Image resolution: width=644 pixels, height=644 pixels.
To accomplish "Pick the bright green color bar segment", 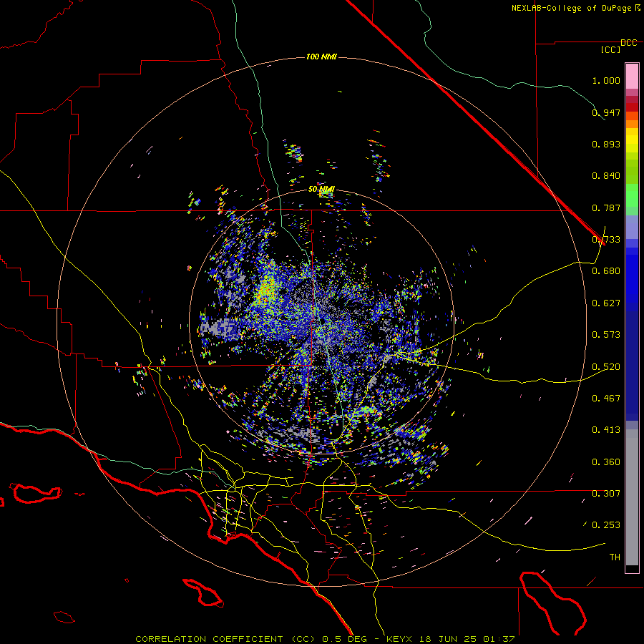I will point(632,195).
